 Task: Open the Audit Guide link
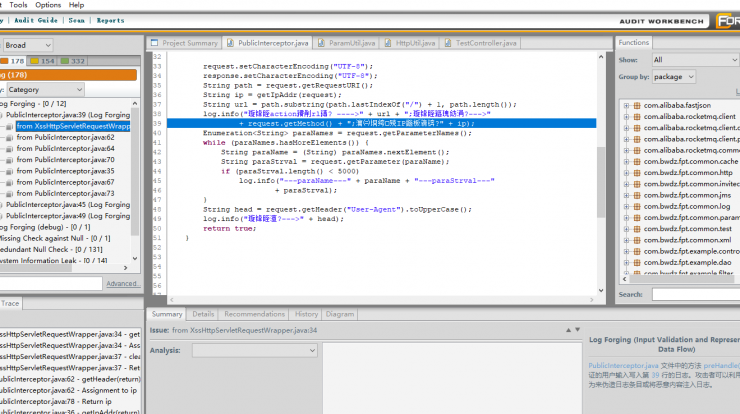coord(36,20)
